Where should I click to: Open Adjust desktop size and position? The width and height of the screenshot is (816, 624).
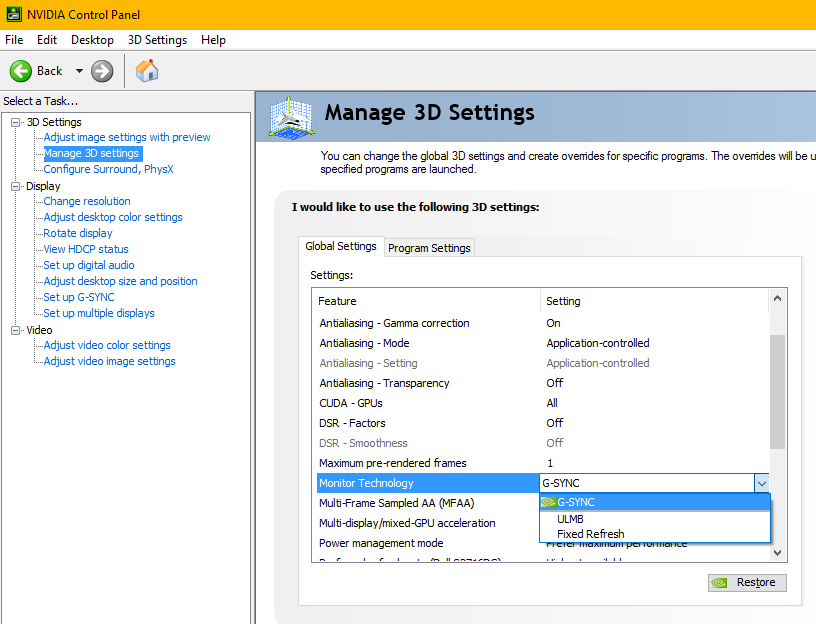(121, 281)
